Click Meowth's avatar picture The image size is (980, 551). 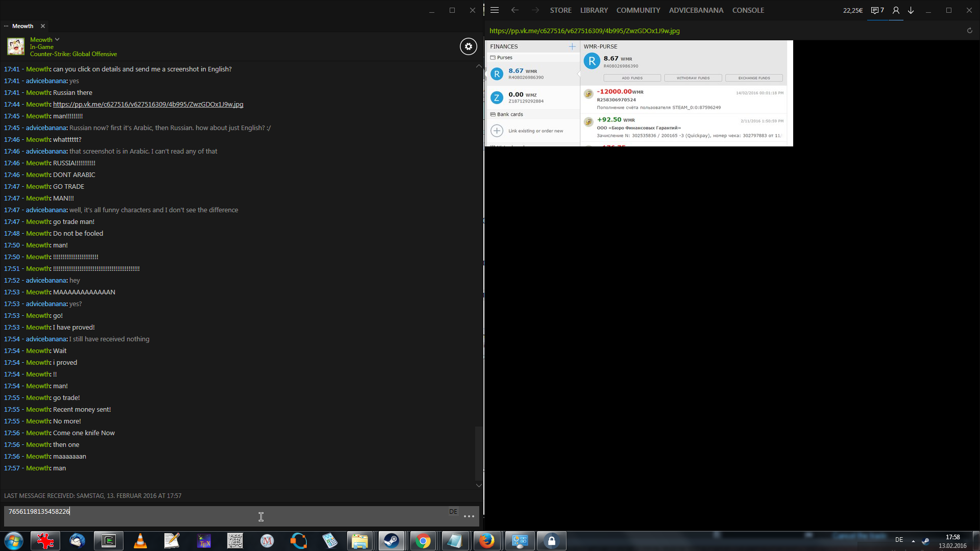coord(16,46)
